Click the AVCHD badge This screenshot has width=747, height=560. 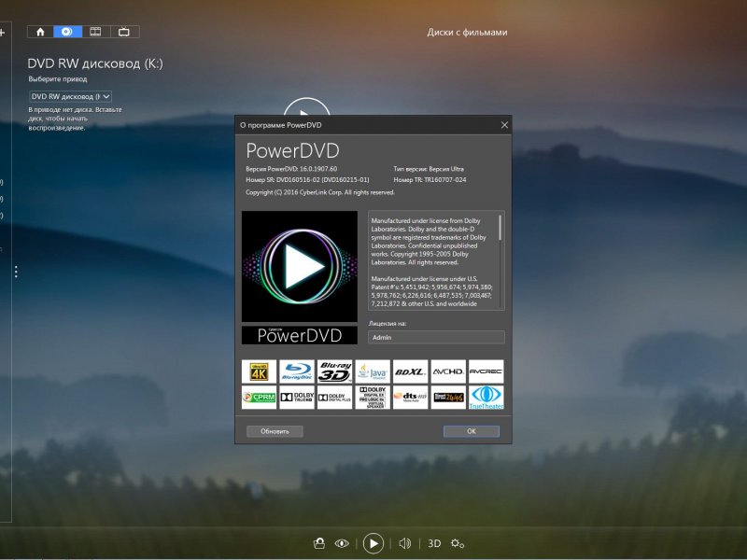tap(448, 371)
